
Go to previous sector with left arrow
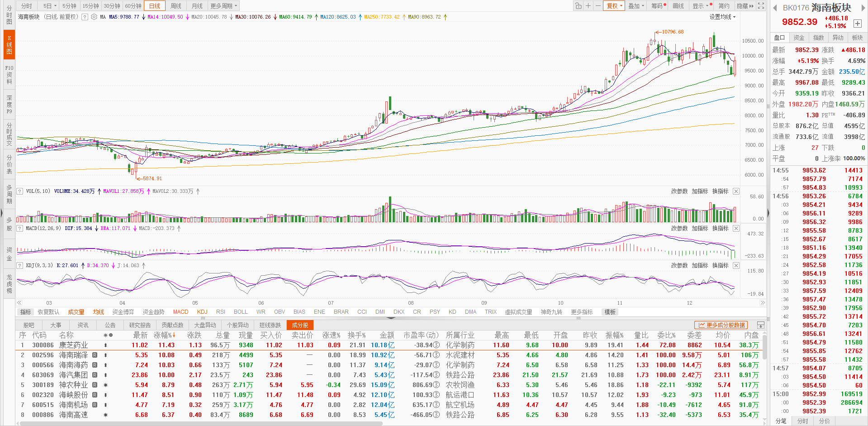[775, 8]
